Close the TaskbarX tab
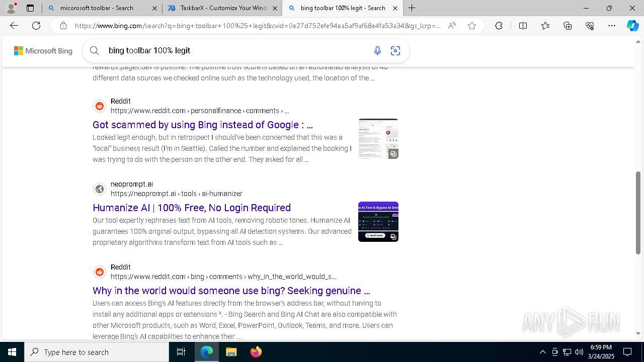 [x=275, y=8]
